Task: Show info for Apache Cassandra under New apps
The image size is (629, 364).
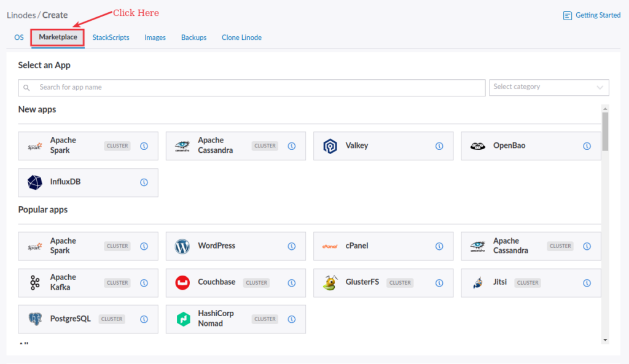Action: click(x=292, y=146)
